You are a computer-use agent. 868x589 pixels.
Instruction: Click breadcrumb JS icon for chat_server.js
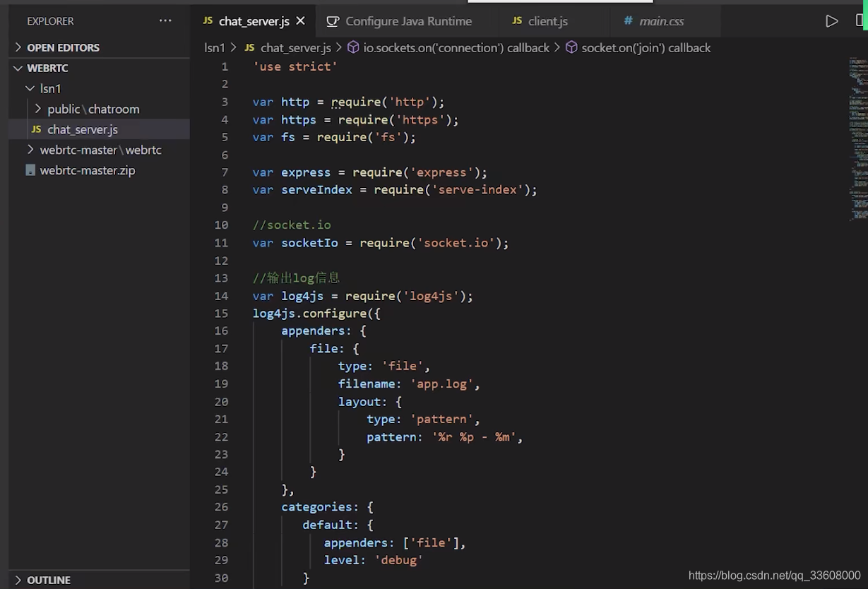tap(249, 47)
